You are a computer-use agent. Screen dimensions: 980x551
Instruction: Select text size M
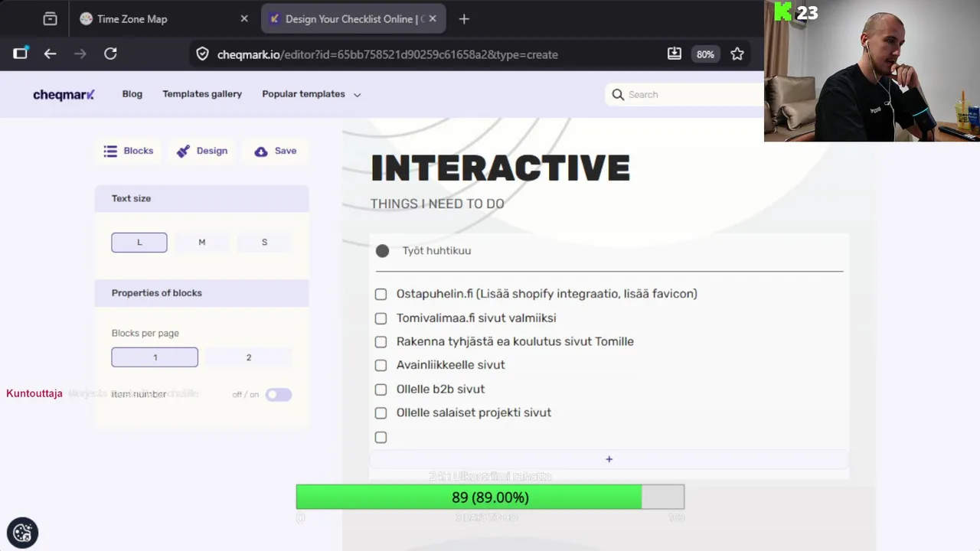tap(202, 242)
